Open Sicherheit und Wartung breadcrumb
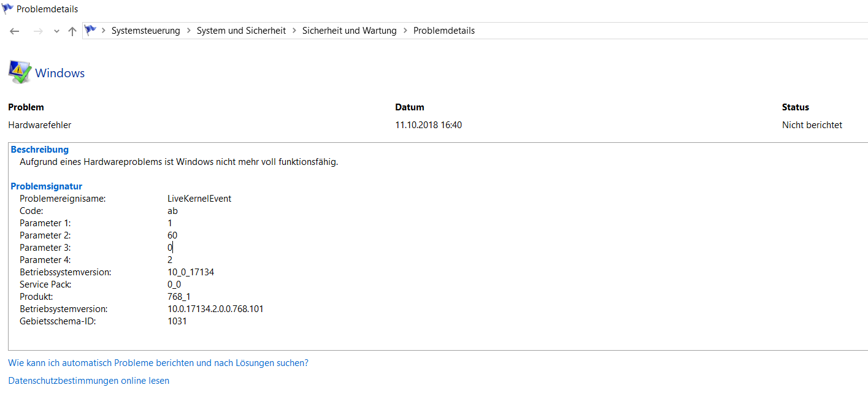Image resolution: width=868 pixels, height=393 pixels. pos(350,31)
